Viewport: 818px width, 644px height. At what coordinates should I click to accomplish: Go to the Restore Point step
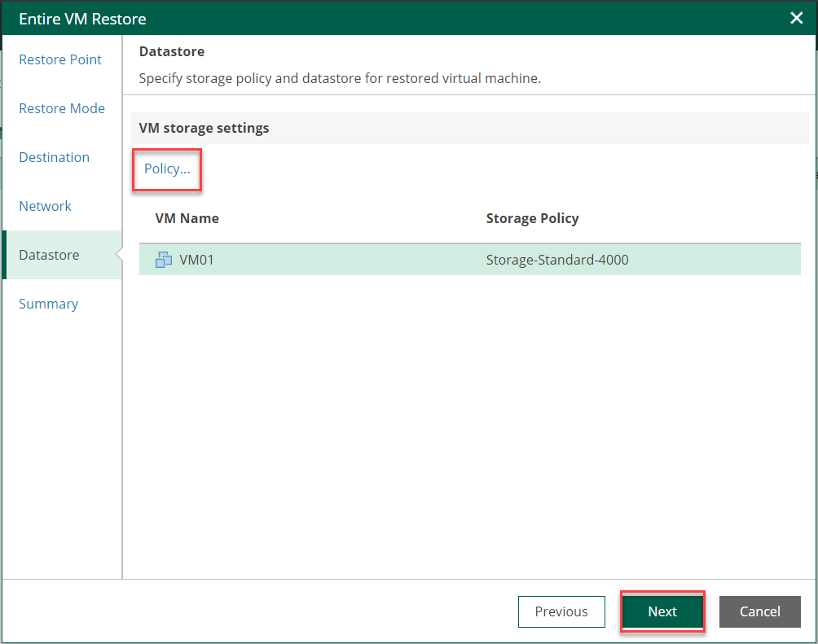(x=60, y=59)
